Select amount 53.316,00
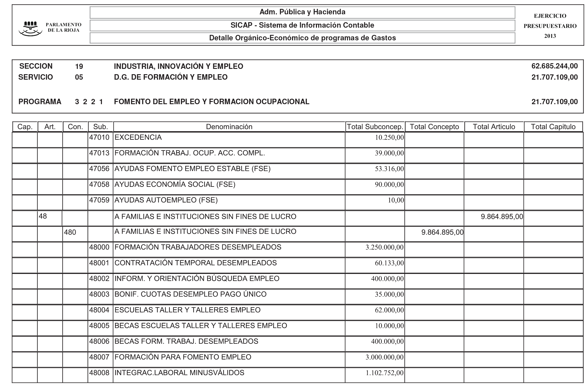 (x=389, y=169)
